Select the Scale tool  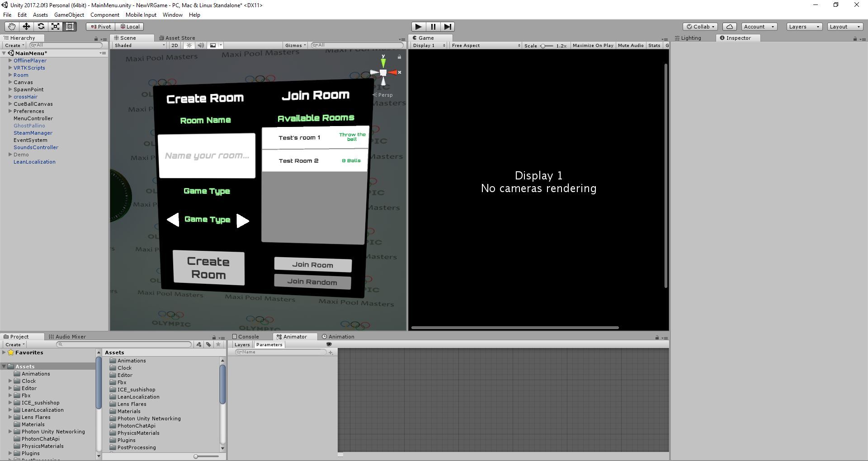pyautogui.click(x=55, y=27)
